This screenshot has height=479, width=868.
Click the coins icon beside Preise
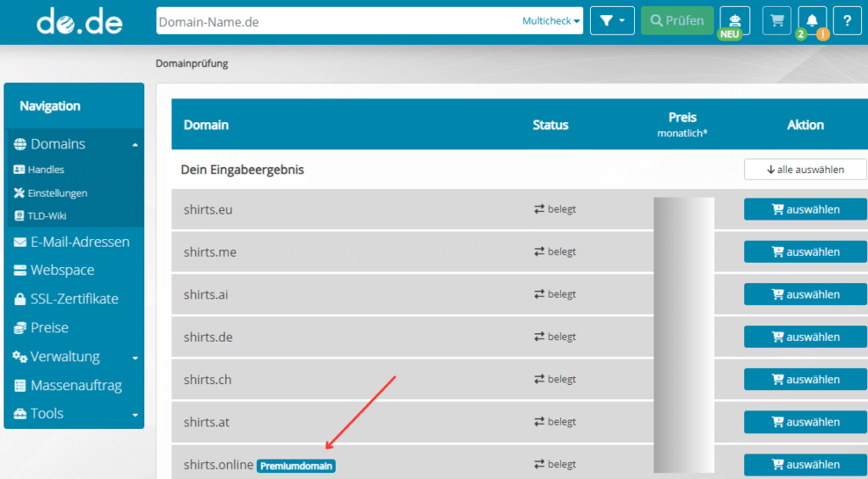(20, 328)
